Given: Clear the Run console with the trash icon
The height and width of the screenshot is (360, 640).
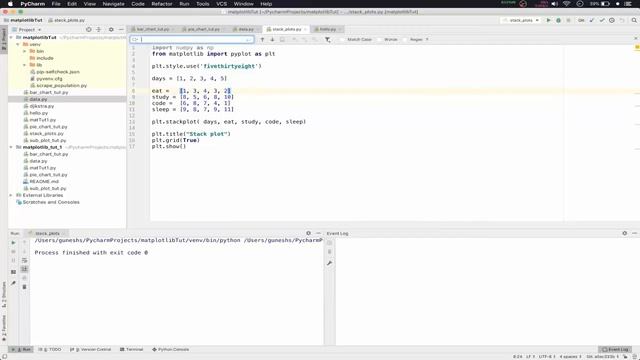Looking at the screenshot, I should [x=24, y=287].
